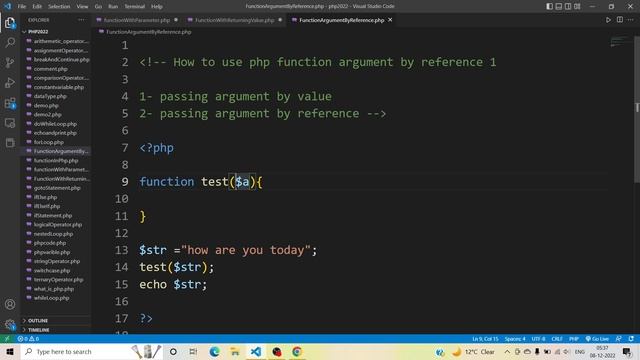
Task: Click the breadcrumb FunctionArgumentByReference.php
Action: [149, 32]
